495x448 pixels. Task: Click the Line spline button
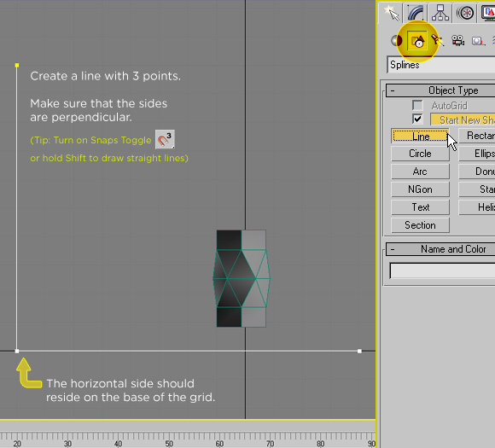pos(420,137)
